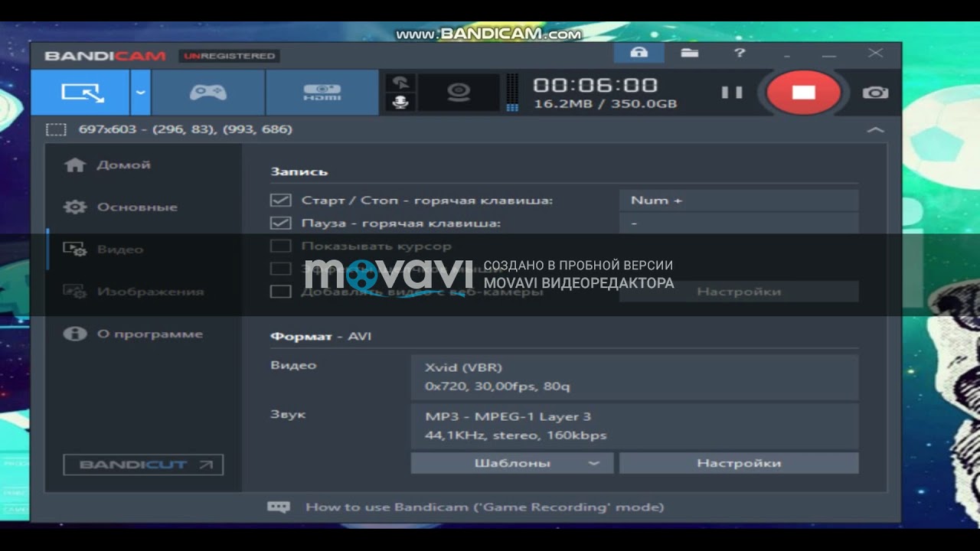980x551 pixels.
Task: Pause the current recording
Action: 732,93
